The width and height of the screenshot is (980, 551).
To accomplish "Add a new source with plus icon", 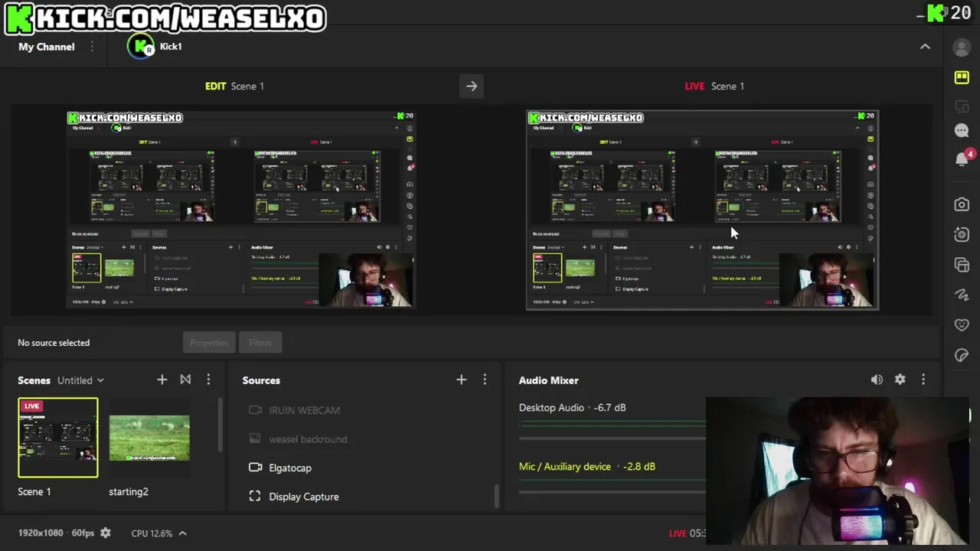I will click(x=461, y=380).
